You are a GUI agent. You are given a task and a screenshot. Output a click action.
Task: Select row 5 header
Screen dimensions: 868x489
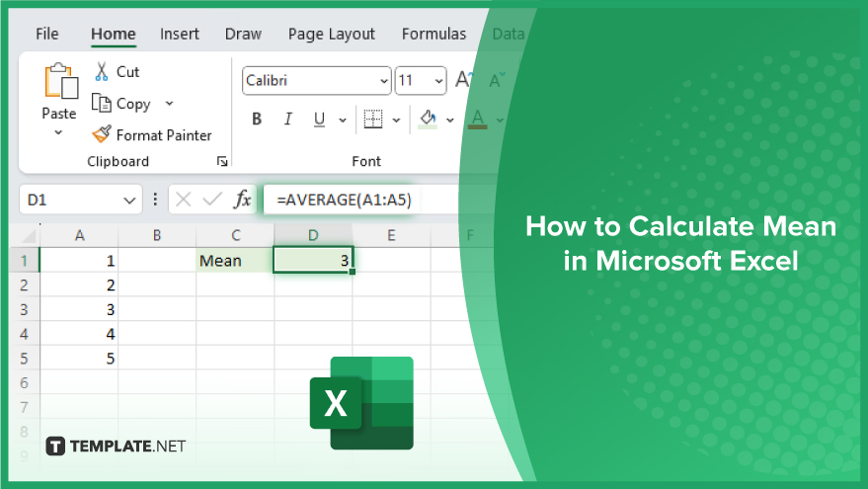[x=24, y=358]
